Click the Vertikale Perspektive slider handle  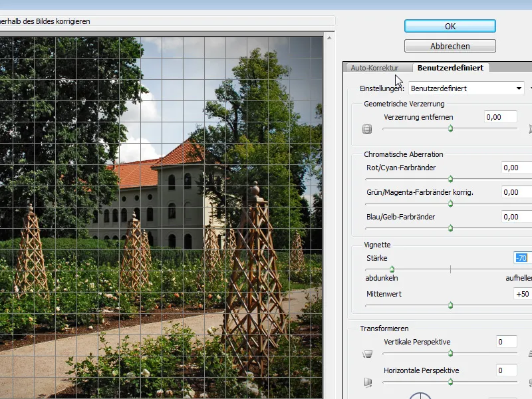click(451, 353)
